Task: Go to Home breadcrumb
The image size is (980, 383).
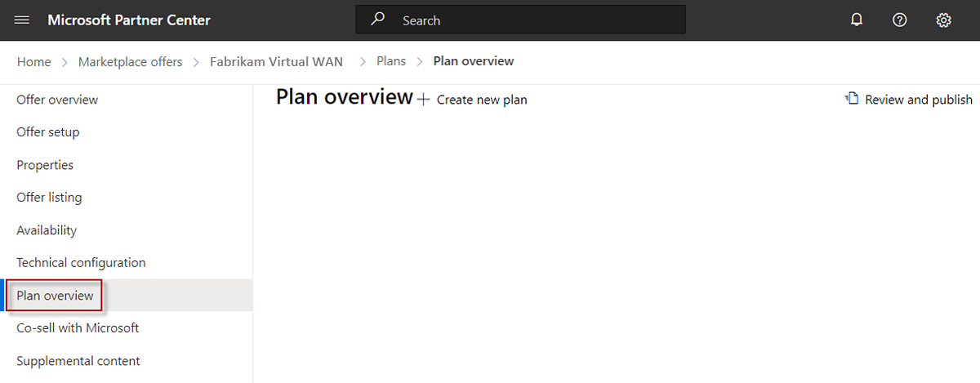Action: click(x=33, y=61)
